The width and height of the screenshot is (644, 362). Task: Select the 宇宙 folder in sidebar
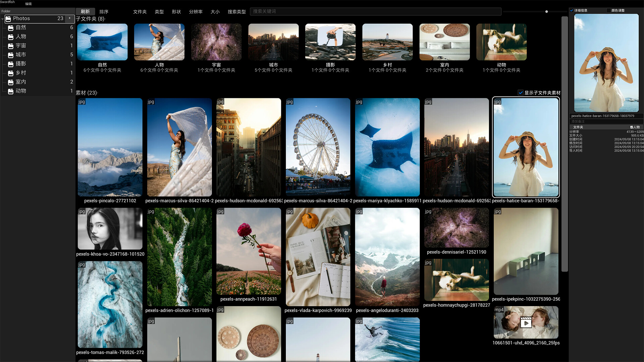point(21,46)
